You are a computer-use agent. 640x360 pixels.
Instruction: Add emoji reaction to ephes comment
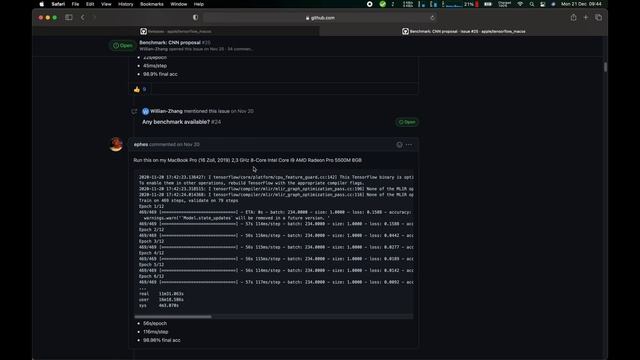[x=399, y=144]
